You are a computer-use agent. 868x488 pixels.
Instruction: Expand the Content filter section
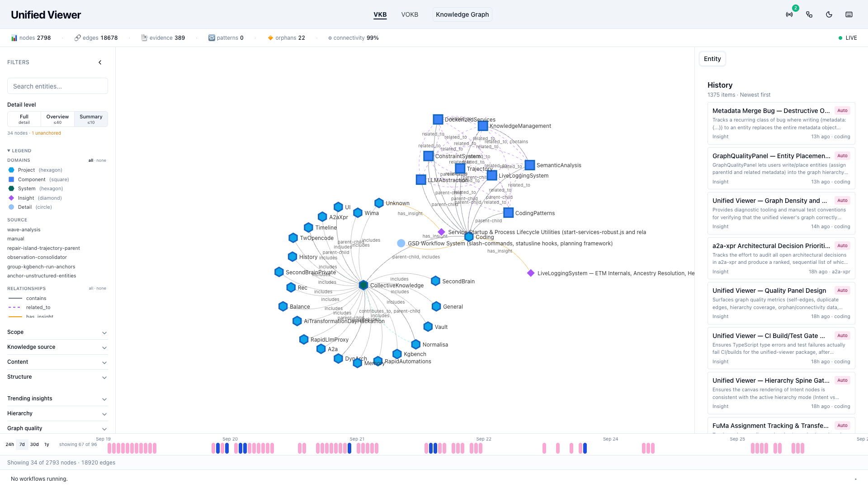point(57,362)
